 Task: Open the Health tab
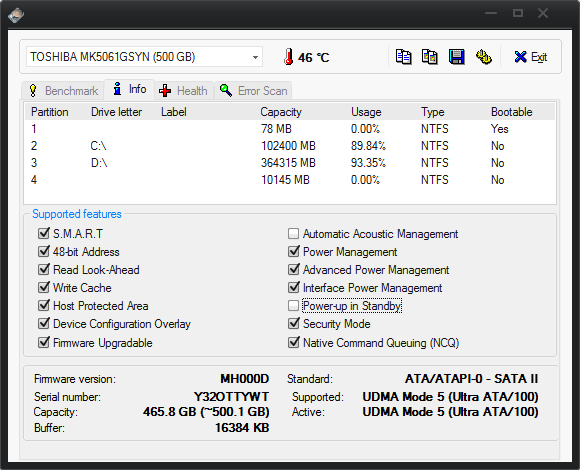[184, 91]
